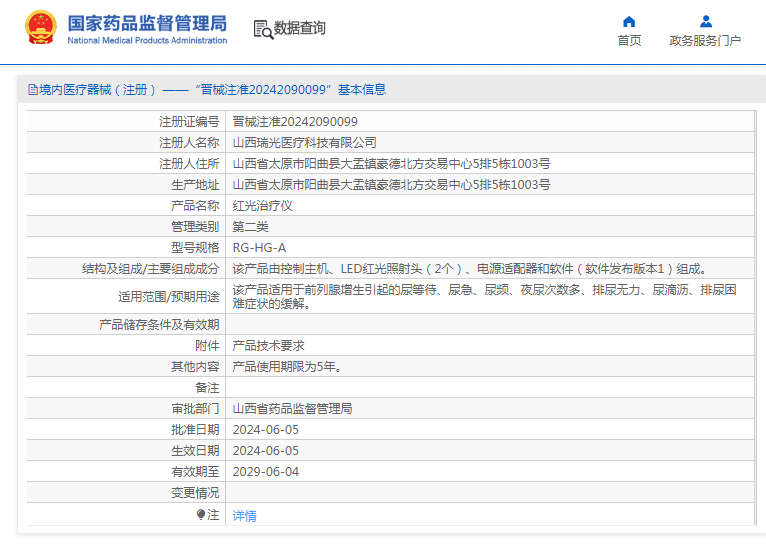Click the 结构及组成 composition description text

pyautogui.click(x=470, y=269)
